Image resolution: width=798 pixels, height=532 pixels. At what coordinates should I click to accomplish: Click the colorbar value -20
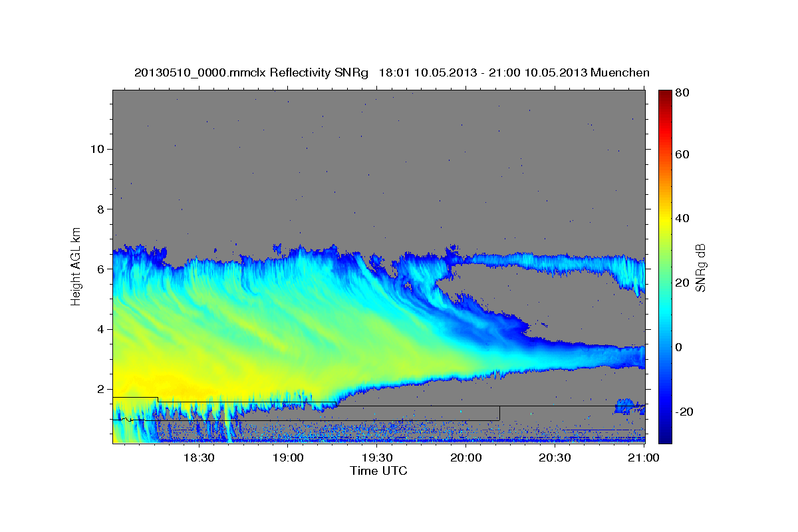tap(684, 412)
